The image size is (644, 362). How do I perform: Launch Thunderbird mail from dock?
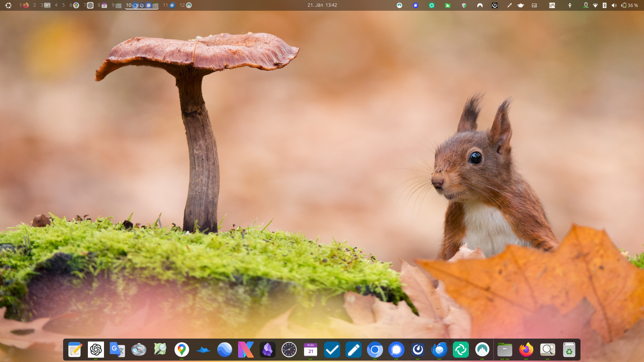[439, 350]
